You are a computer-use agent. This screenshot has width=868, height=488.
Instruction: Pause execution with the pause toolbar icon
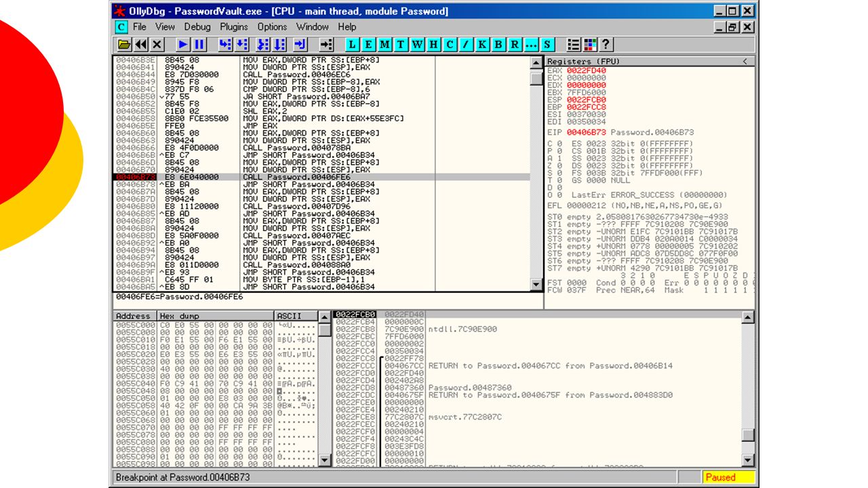(x=199, y=45)
